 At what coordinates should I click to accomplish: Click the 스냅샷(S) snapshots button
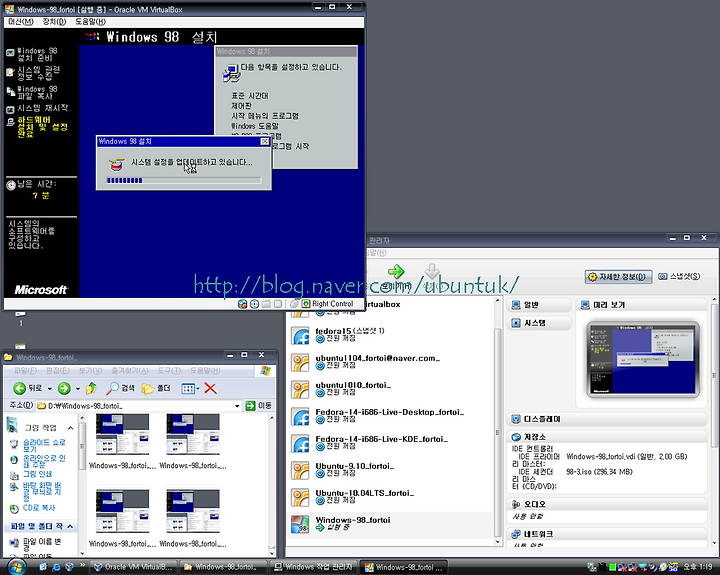pos(679,276)
